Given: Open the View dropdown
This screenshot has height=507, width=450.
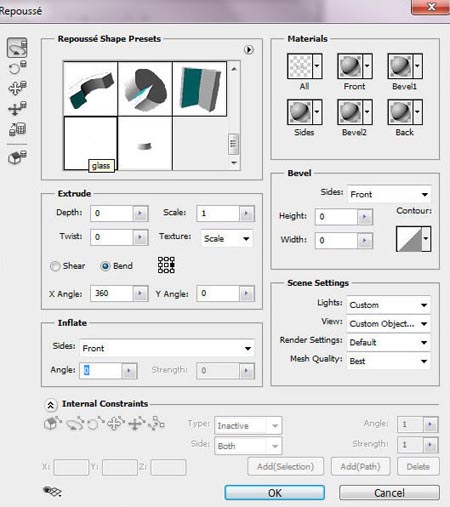Looking at the screenshot, I should 388,323.
